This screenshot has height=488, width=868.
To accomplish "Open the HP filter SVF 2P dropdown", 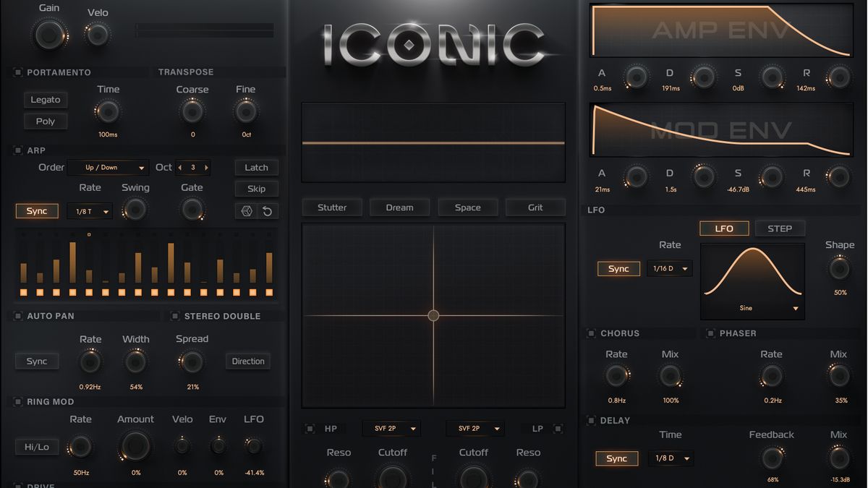I will (391, 429).
